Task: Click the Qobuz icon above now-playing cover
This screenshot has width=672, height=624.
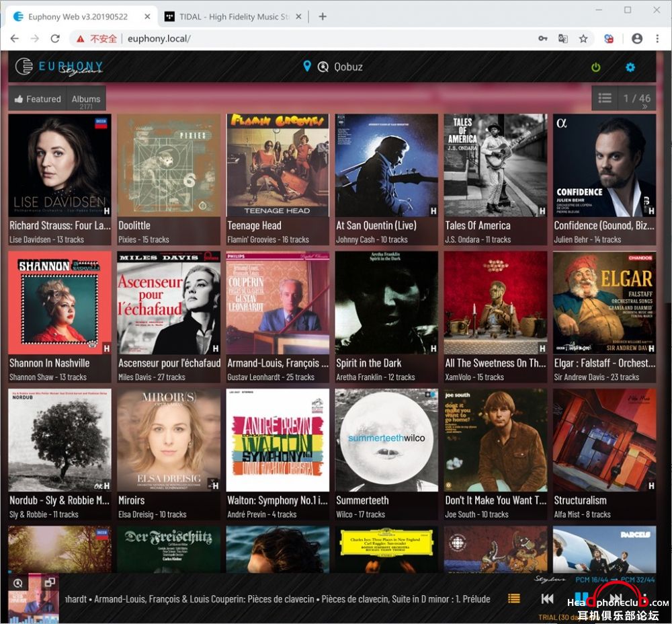Action: point(18,583)
